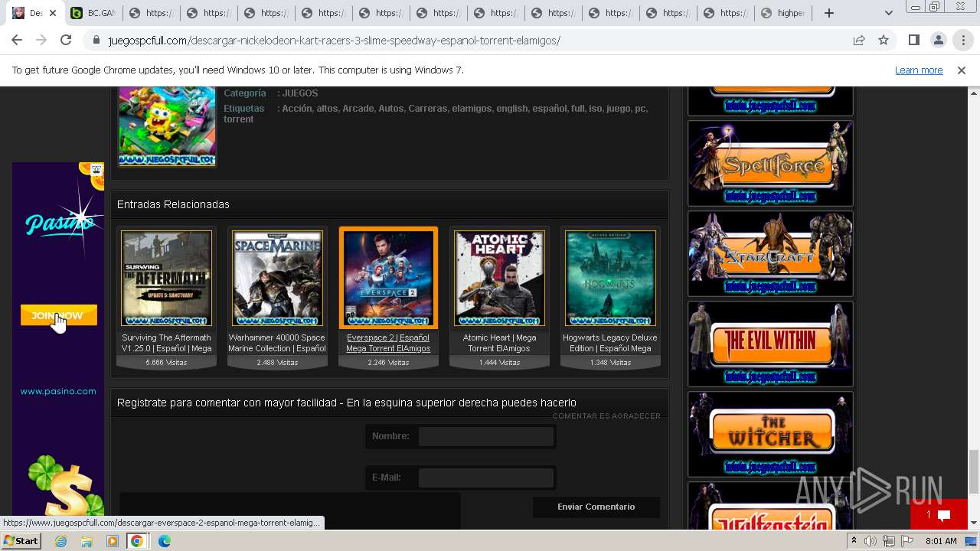Open File Explorer from taskbar
This screenshot has width=980, height=551.
(x=87, y=541)
